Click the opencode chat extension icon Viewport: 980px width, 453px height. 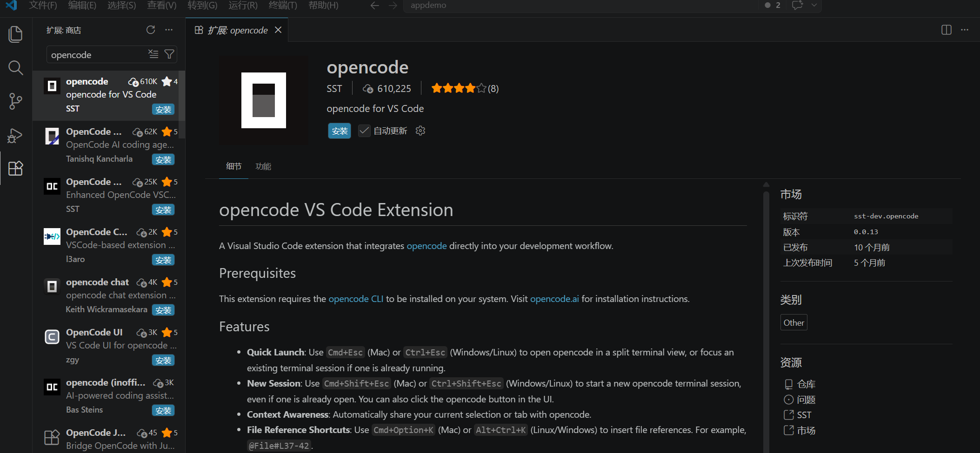tap(52, 287)
